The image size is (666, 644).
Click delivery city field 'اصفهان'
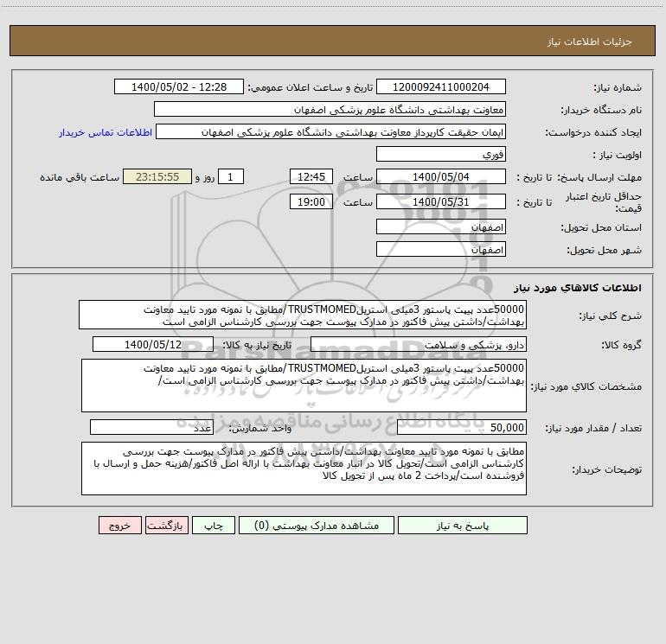point(441,249)
